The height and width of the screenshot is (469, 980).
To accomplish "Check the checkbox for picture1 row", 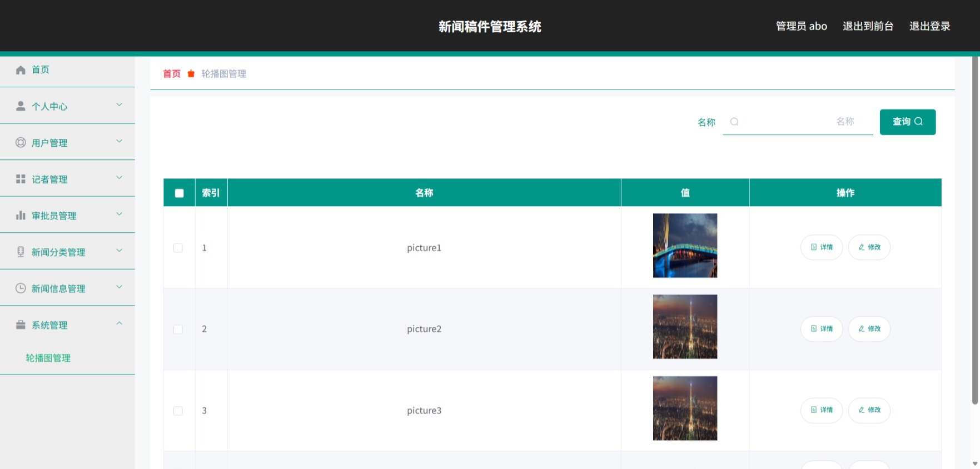I will tap(178, 248).
